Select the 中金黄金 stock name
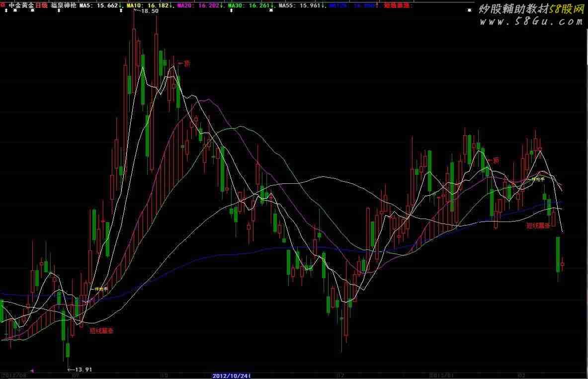 tap(21, 5)
